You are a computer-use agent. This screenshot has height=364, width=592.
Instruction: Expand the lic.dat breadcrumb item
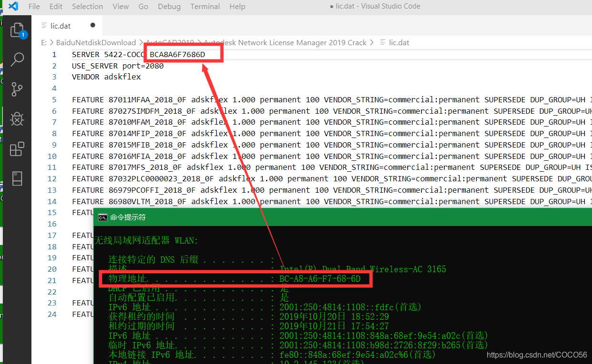click(x=399, y=42)
